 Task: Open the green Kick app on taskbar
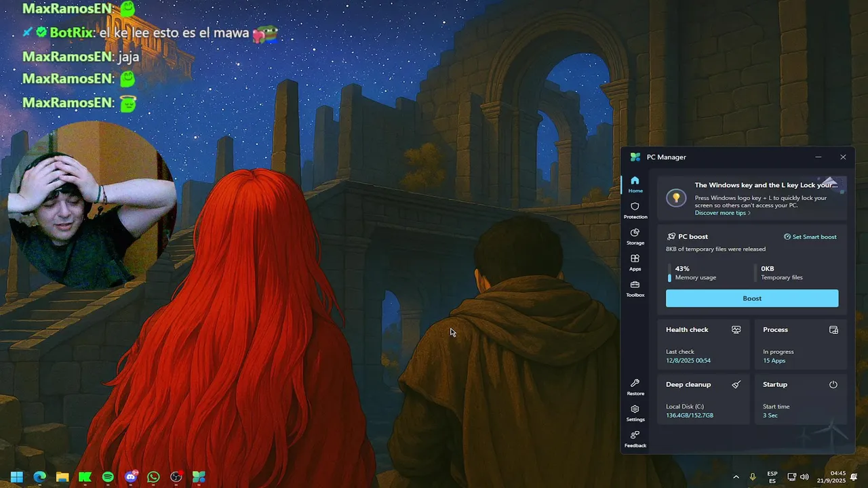pos(85,477)
